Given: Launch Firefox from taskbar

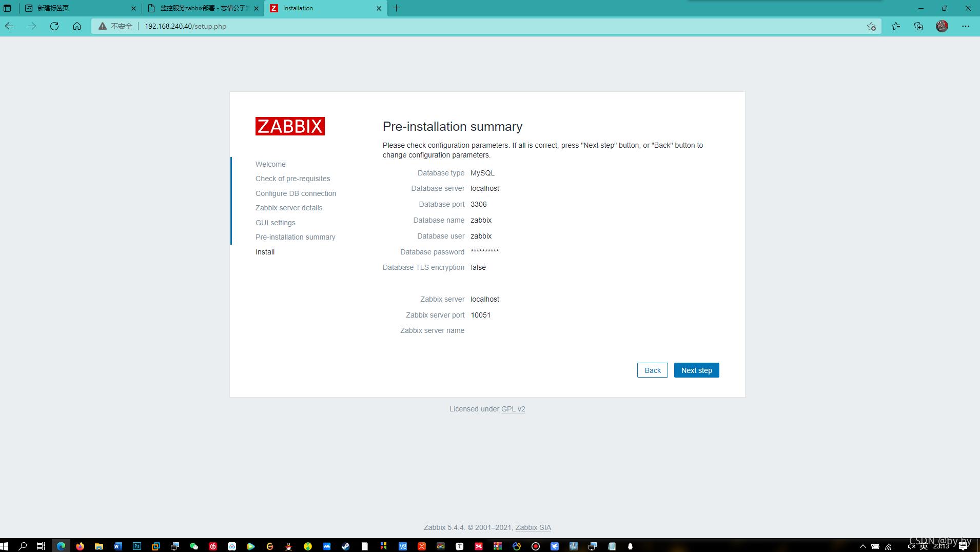Looking at the screenshot, I should coord(80,546).
